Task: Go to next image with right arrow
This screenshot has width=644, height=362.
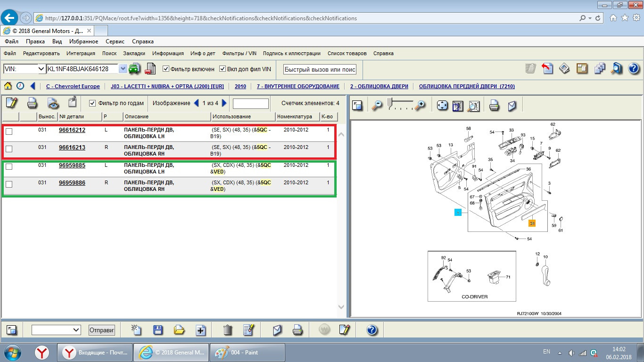Action: pyautogui.click(x=224, y=103)
